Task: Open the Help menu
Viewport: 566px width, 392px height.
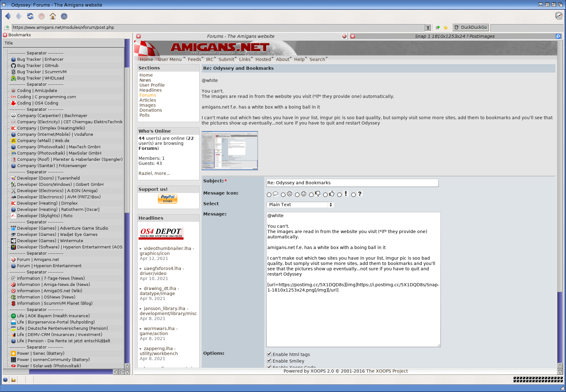Action: coord(301,59)
